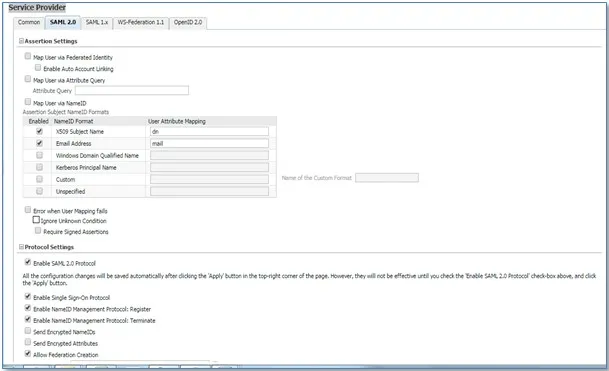Screen dimensions: 609x371
Task: Click Windows Domain Qualified Name mapping field
Action: pos(209,155)
